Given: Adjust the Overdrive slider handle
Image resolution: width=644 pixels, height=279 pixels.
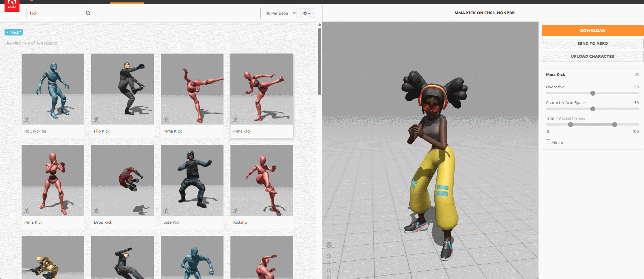Looking at the screenshot, I should (x=593, y=93).
